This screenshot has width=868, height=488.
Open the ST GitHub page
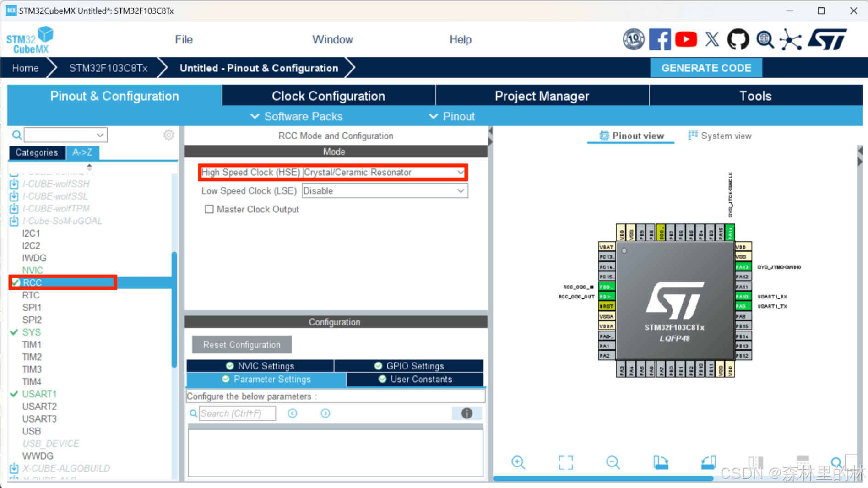coord(738,39)
